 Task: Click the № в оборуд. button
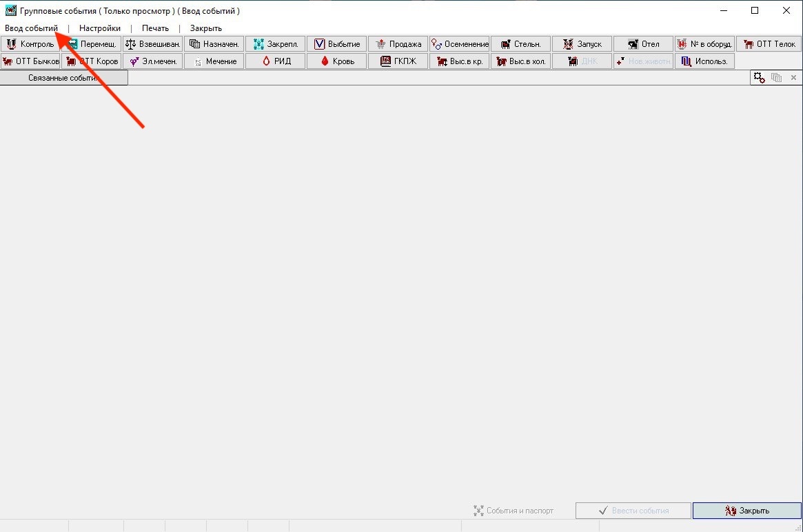(704, 44)
